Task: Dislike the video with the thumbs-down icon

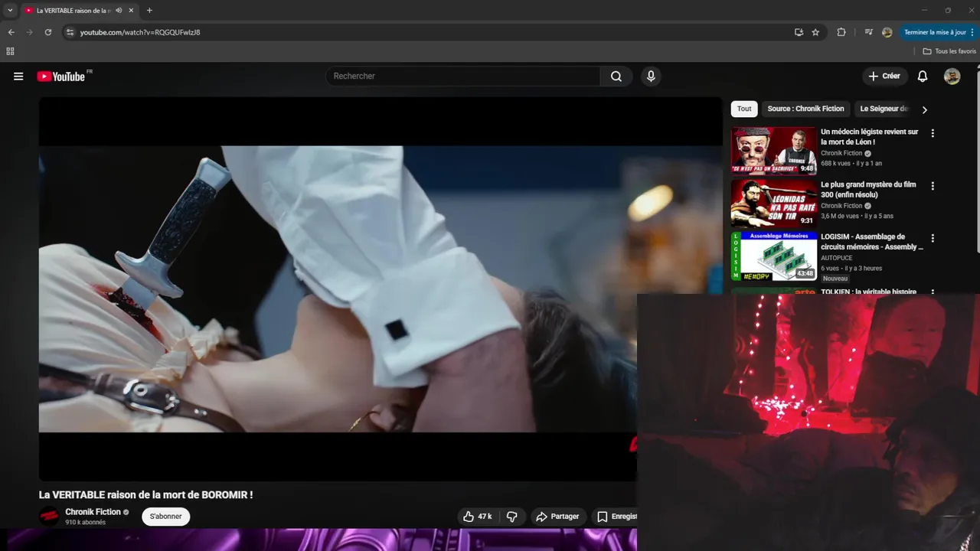Action: pos(512,517)
